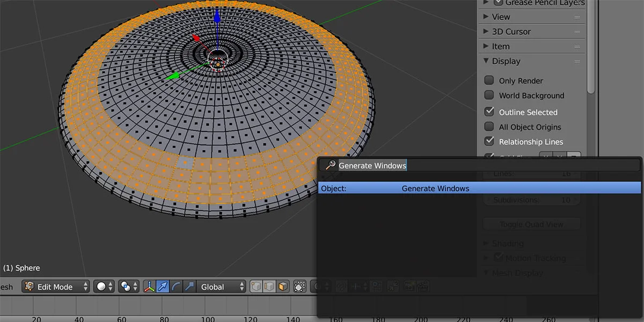This screenshot has width=644, height=322.
Task: Activate the Scale manipulator
Action: coord(188,286)
